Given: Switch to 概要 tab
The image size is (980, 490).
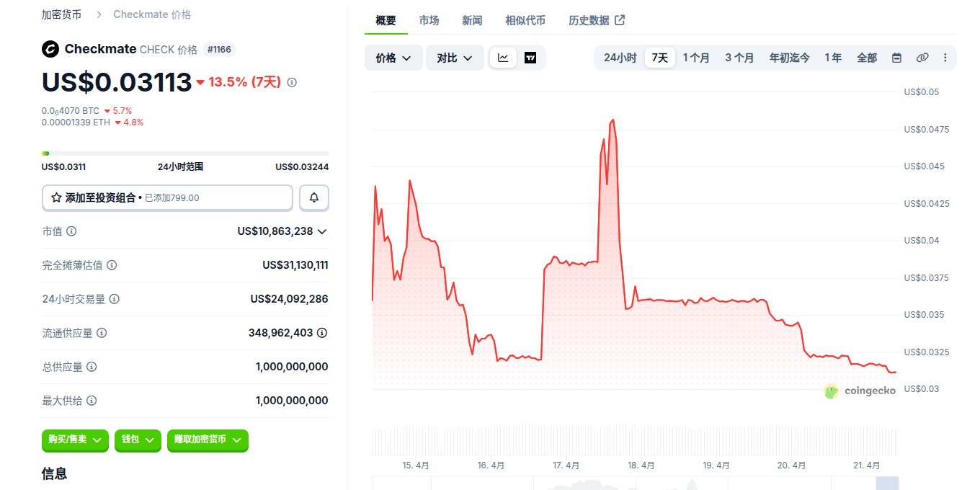Looking at the screenshot, I should point(386,20).
